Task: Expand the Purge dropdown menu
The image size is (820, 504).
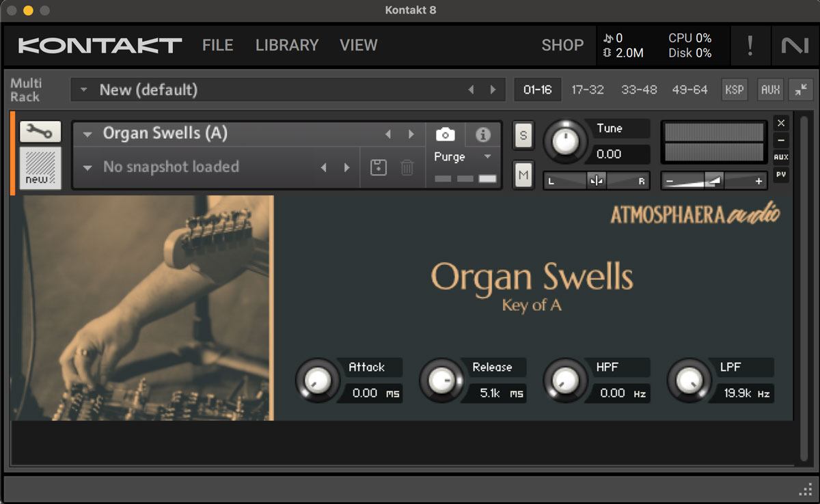Action: (x=487, y=156)
